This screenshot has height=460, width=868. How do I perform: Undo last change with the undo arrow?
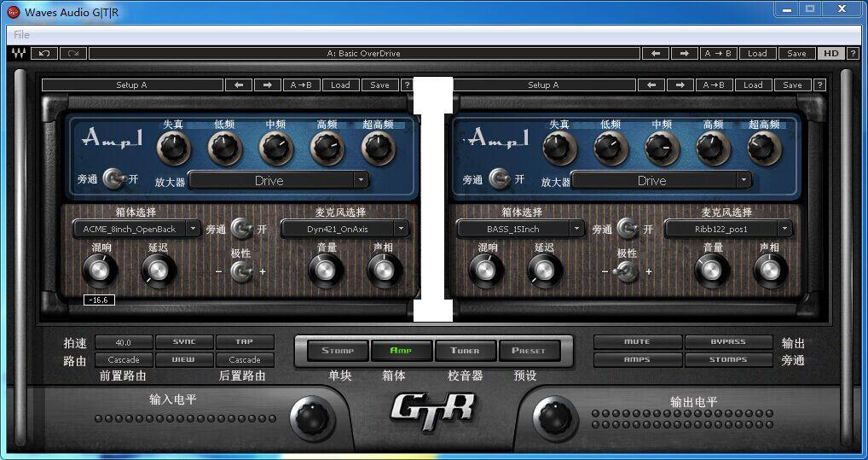coord(45,54)
